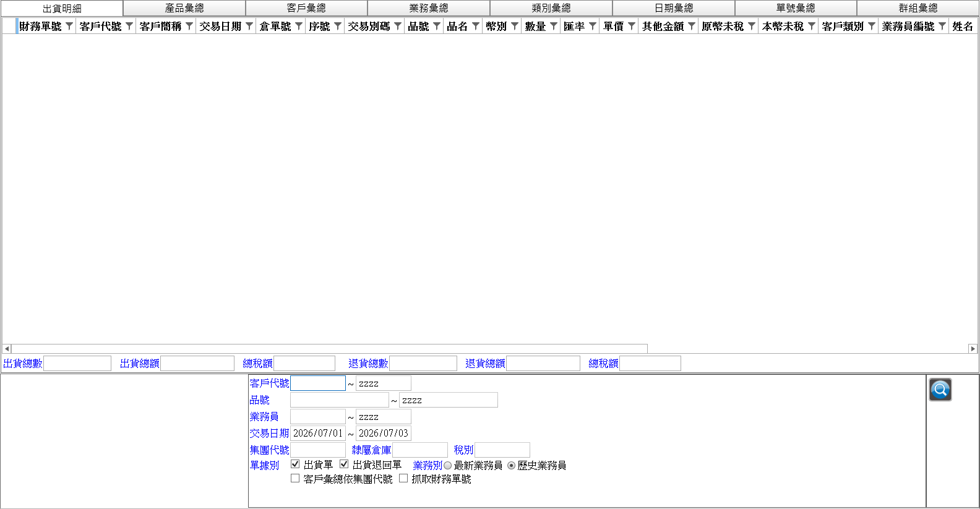Open filter for 品號 column
The height and width of the screenshot is (509, 980).
pyautogui.click(x=437, y=26)
